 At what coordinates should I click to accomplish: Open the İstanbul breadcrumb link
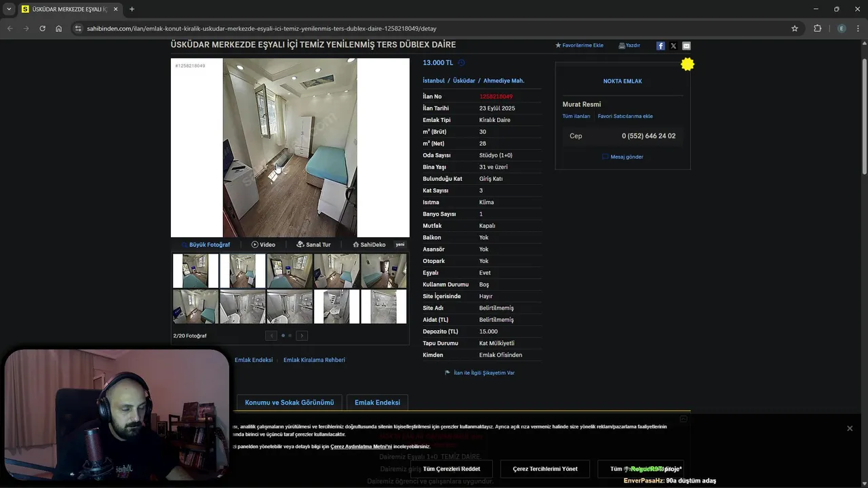[433, 81]
